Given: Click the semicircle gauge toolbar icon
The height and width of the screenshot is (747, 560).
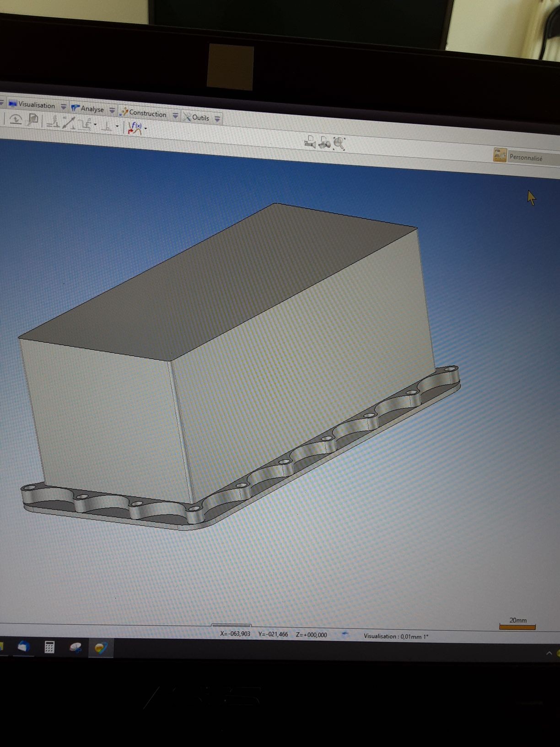Looking at the screenshot, I should [x=16, y=119].
